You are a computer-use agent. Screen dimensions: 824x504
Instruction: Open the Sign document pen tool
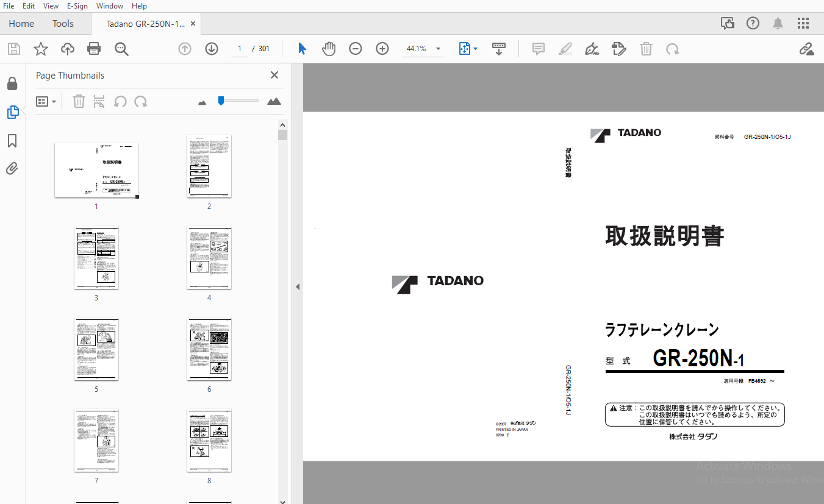pyautogui.click(x=592, y=49)
